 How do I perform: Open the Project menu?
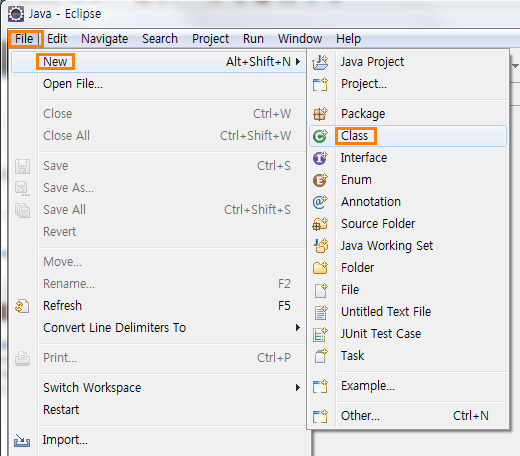(210, 39)
